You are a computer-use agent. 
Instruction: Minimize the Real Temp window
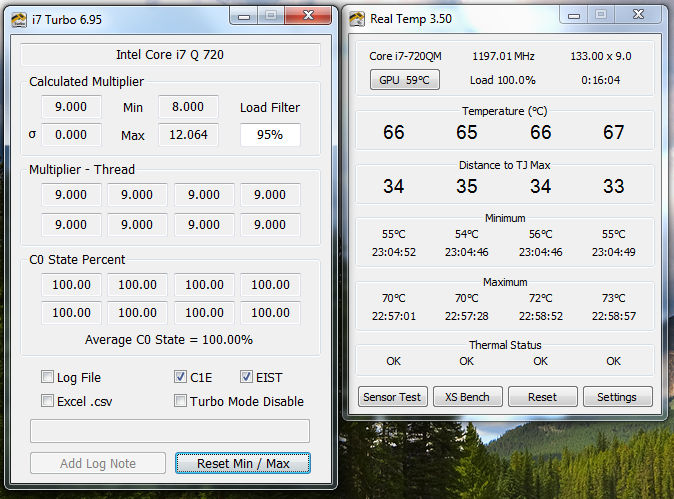[574, 15]
